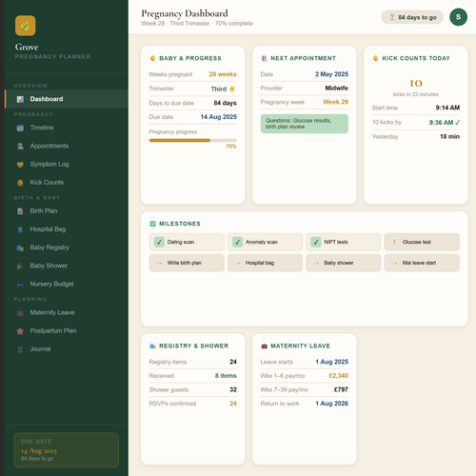Click the 10 kick count number

point(416,84)
